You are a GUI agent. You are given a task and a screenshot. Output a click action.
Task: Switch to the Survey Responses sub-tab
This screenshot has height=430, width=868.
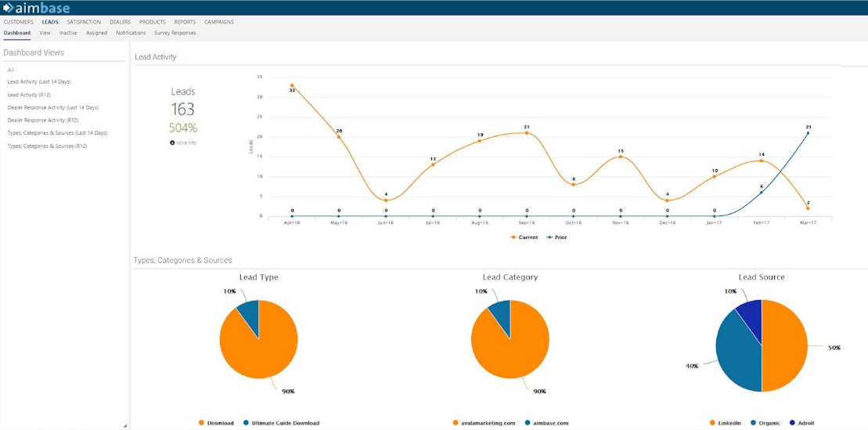(175, 33)
